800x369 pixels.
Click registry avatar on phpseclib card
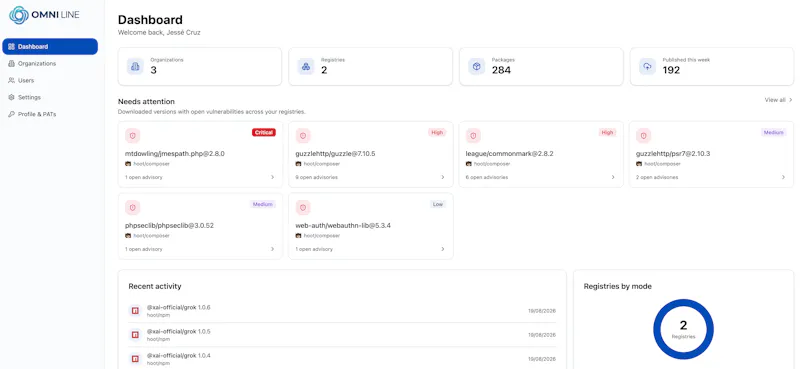[128, 236]
